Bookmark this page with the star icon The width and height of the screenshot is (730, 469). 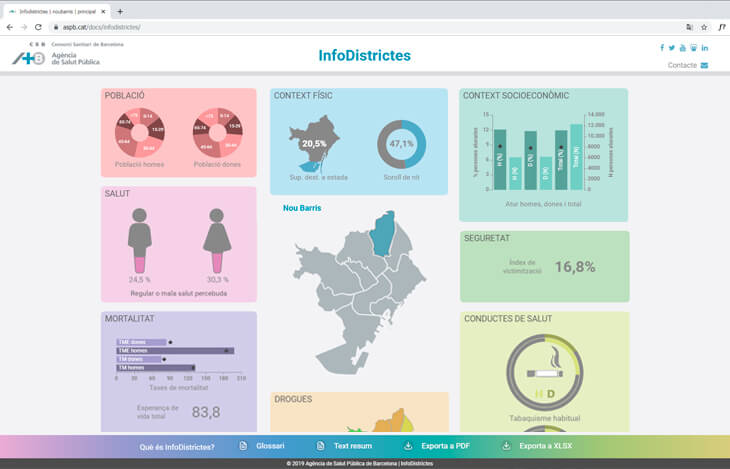[x=704, y=27]
